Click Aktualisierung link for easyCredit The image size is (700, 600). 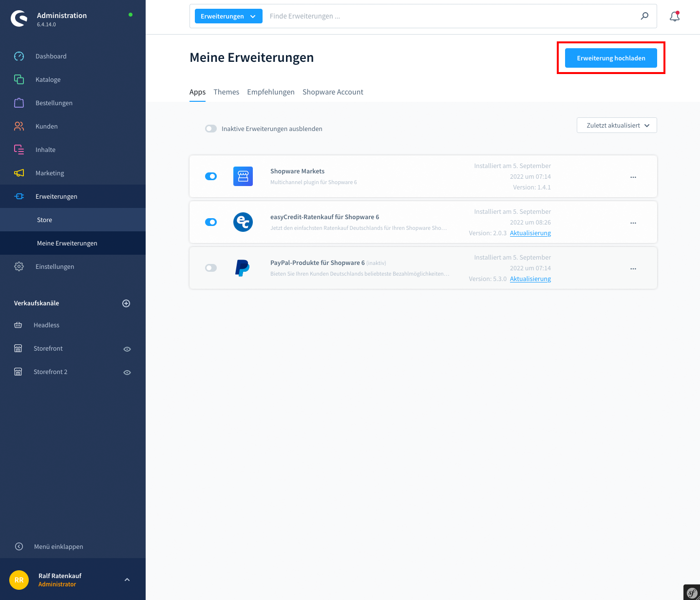coord(530,233)
